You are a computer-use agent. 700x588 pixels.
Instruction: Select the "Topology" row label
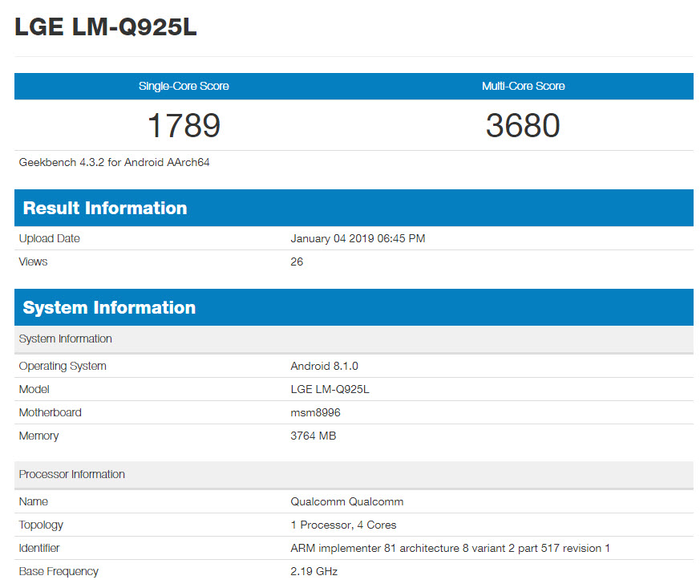(41, 525)
